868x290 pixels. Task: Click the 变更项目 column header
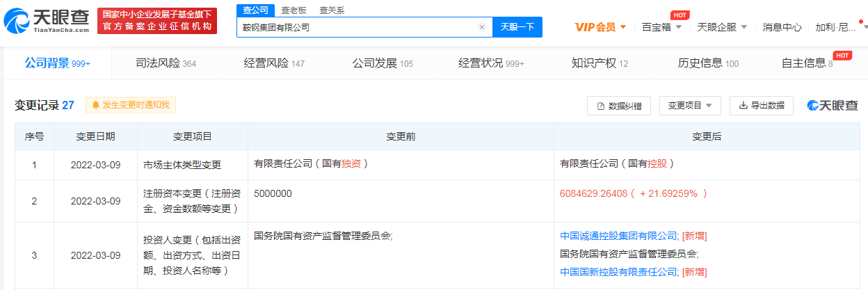pos(193,136)
